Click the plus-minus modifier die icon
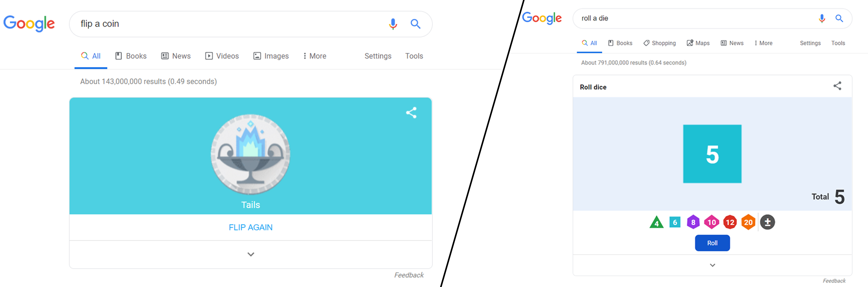The height and width of the screenshot is (287, 868). pos(768,222)
